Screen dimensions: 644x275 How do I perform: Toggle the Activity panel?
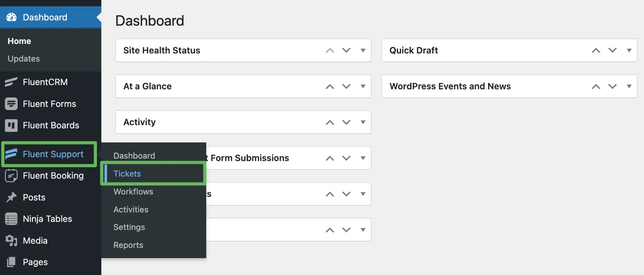coord(363,122)
